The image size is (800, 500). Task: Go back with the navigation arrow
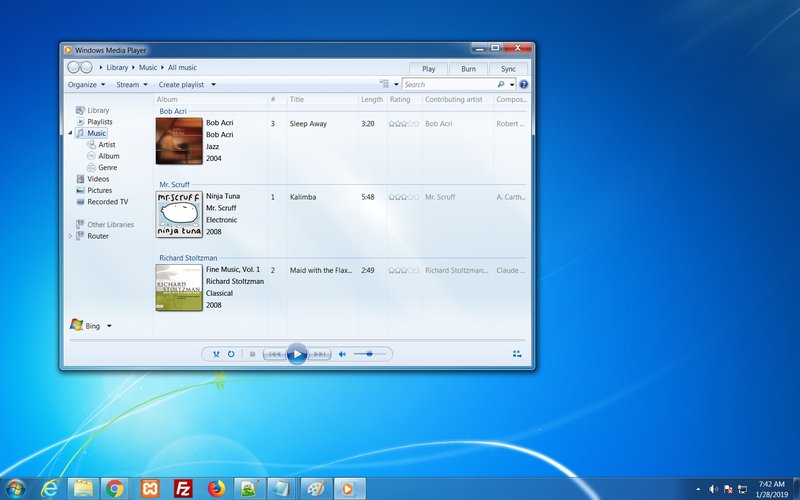(x=73, y=67)
